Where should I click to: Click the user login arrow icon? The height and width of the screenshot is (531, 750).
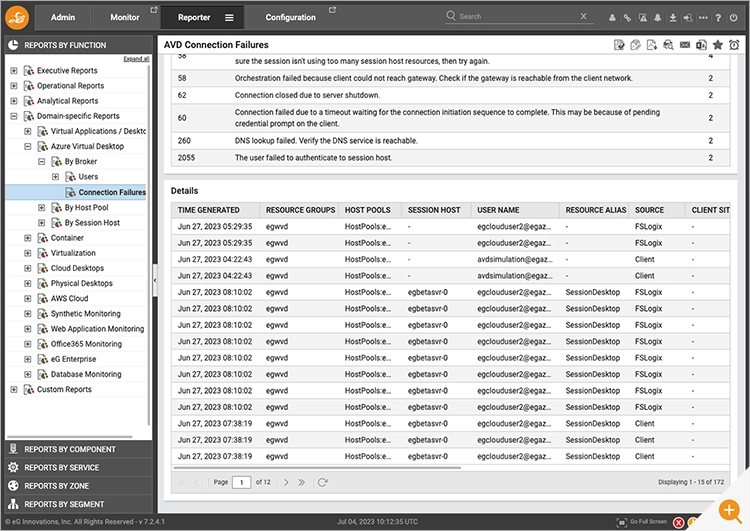[688, 18]
